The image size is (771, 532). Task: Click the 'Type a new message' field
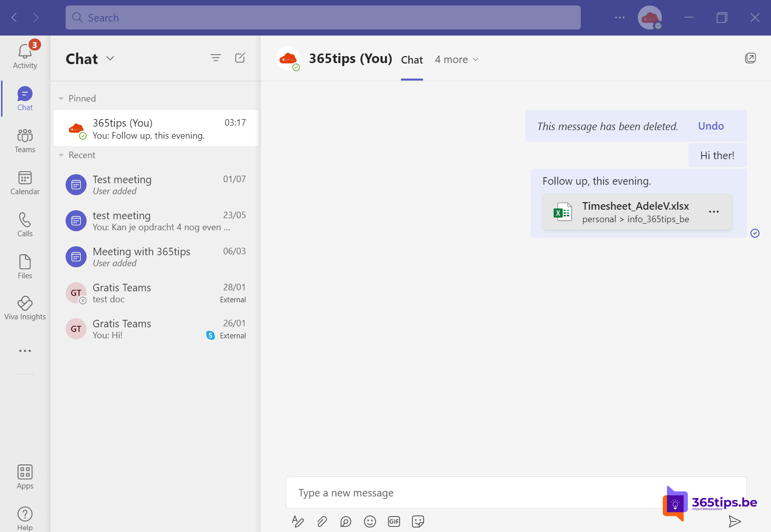pos(516,492)
